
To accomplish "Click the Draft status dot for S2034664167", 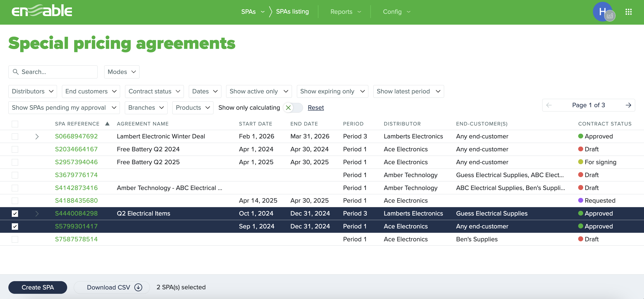I will (x=580, y=149).
